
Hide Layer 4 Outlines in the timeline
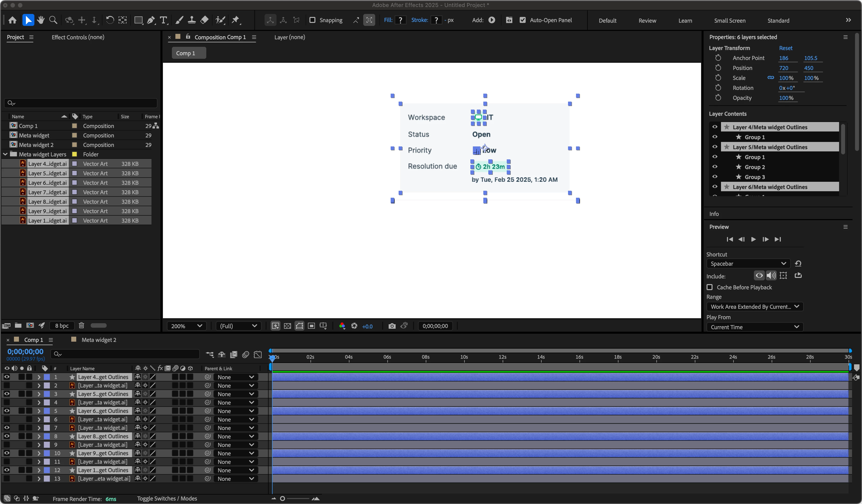[6, 377]
